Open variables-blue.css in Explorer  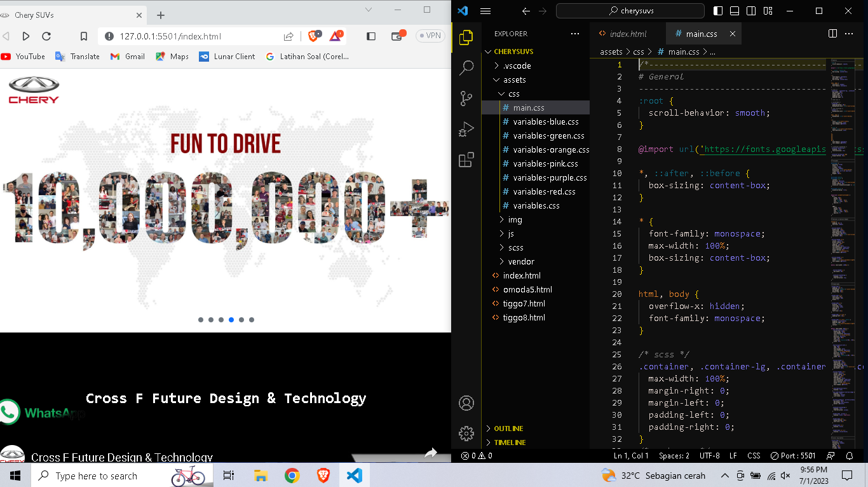536,121
